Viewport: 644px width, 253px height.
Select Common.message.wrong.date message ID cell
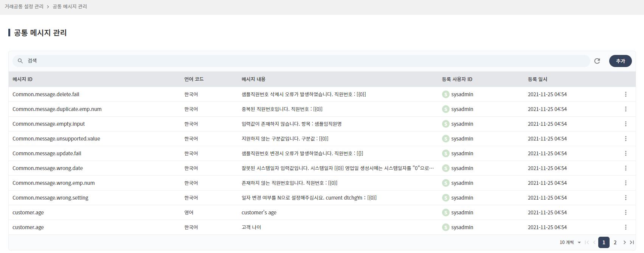tap(48, 168)
